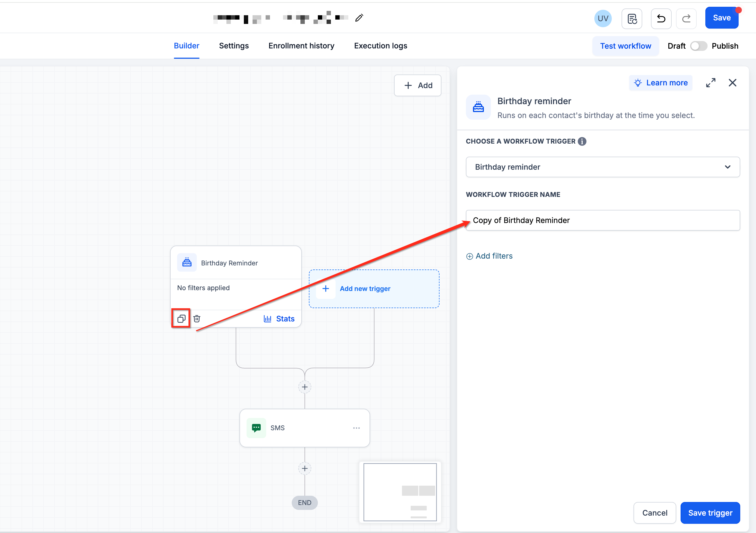
Task: View the Execution logs tab
Action: pyautogui.click(x=381, y=46)
